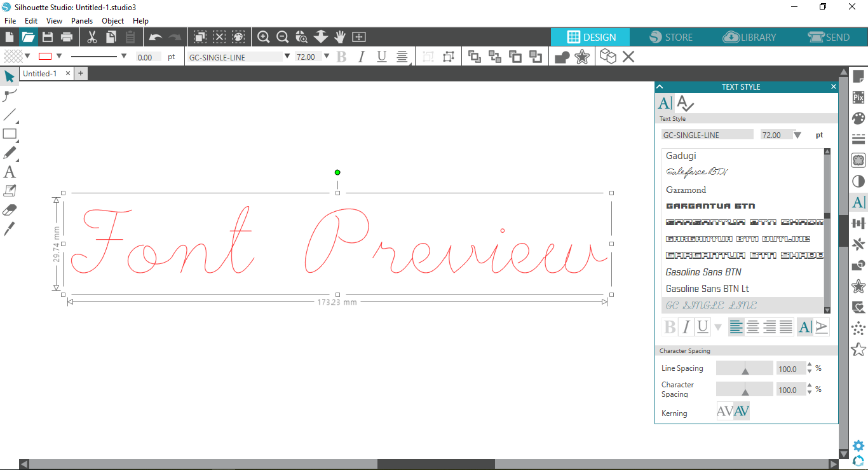This screenshot has width=868, height=470.
Task: Enable kerning with the highlighted AV button
Action: coord(742,411)
